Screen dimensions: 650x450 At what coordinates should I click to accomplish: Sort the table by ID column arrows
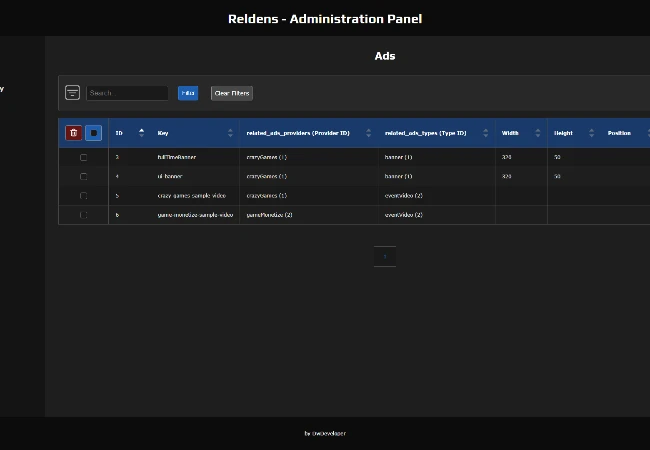tap(142, 133)
